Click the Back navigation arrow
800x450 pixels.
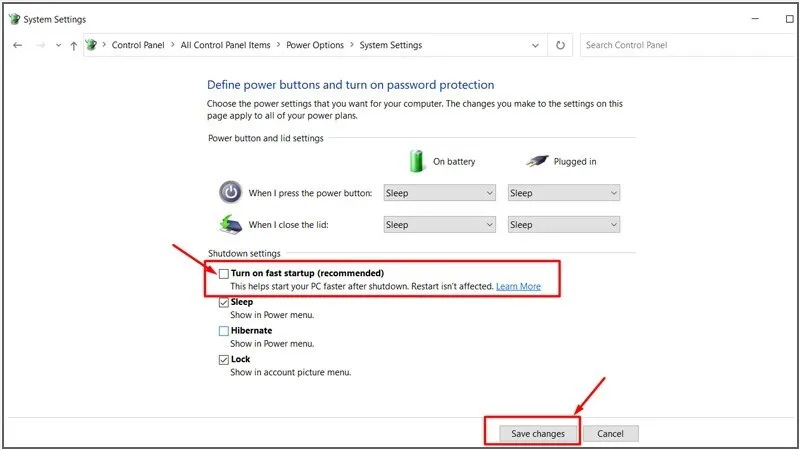click(x=17, y=45)
